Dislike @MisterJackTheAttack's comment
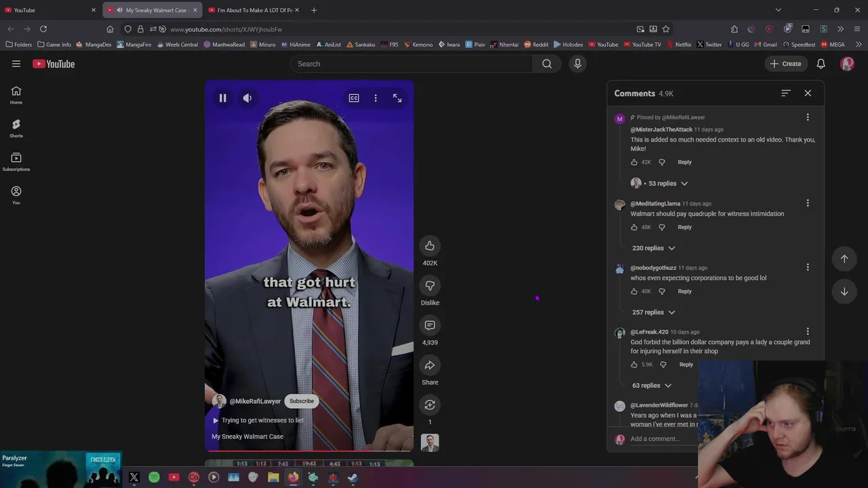This screenshot has height=488, width=868. tap(662, 163)
